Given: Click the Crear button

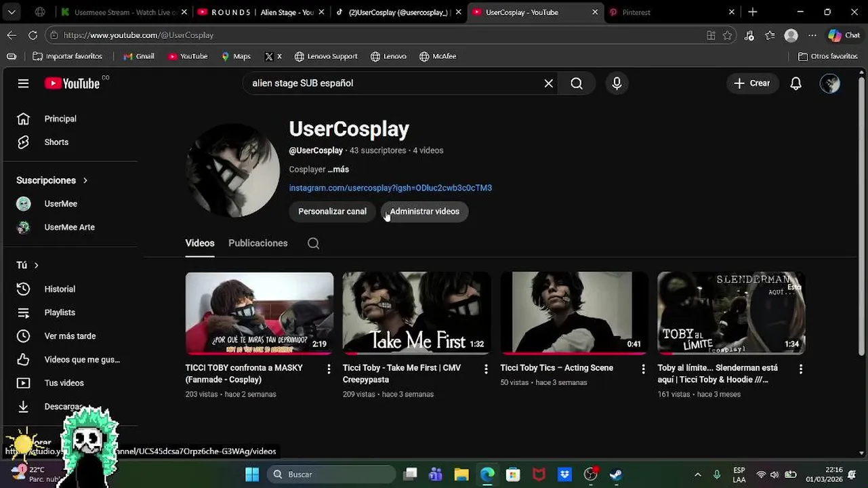Looking at the screenshot, I should pos(752,83).
